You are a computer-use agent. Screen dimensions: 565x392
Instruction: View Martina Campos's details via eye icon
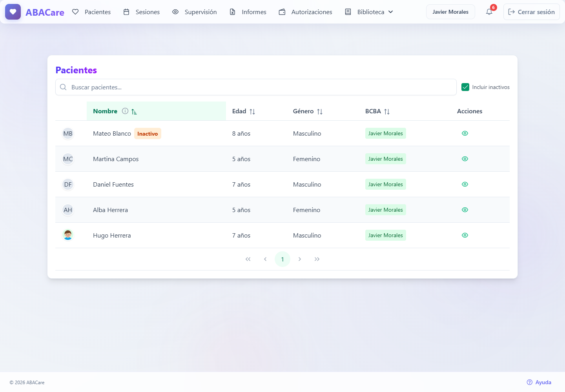point(465,159)
